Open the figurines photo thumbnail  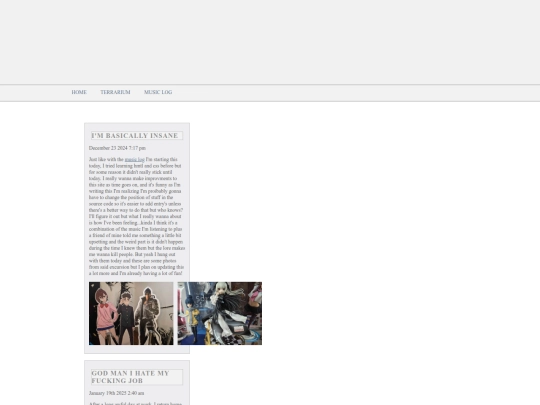pyautogui.click(x=220, y=313)
